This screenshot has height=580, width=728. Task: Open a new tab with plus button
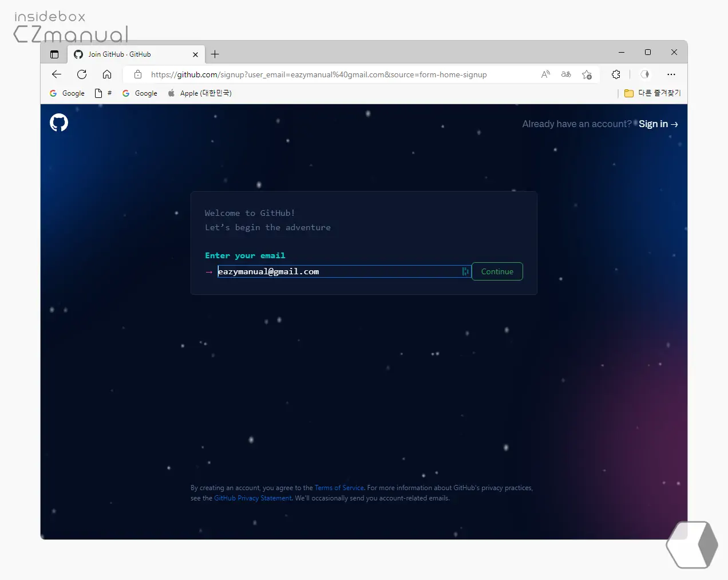point(215,54)
